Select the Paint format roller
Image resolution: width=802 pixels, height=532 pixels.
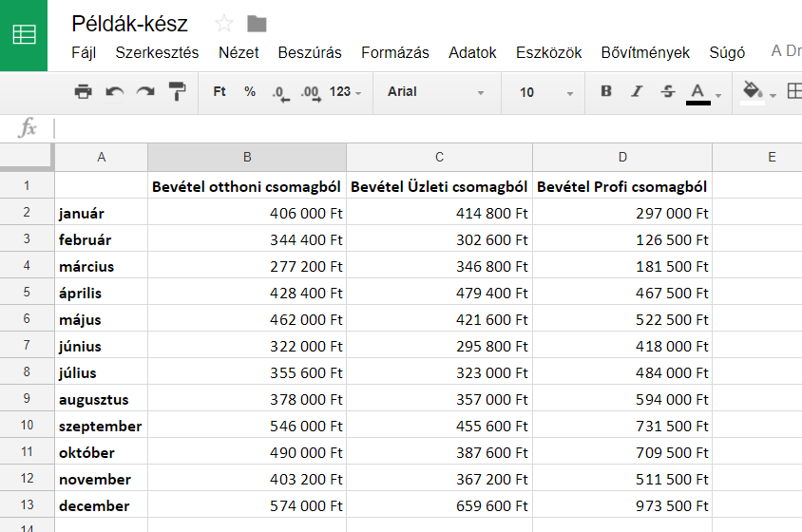[x=178, y=92]
